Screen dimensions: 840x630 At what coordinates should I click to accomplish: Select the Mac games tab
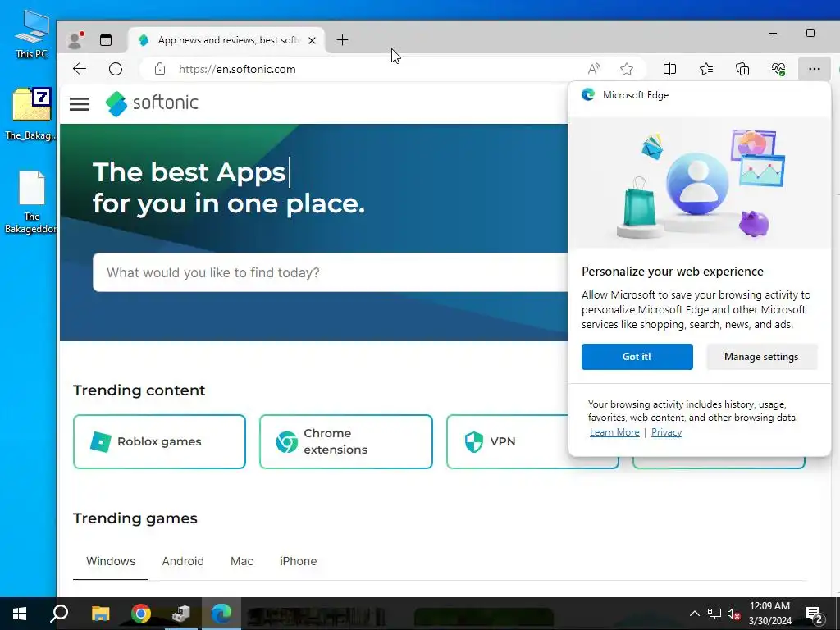(x=242, y=561)
